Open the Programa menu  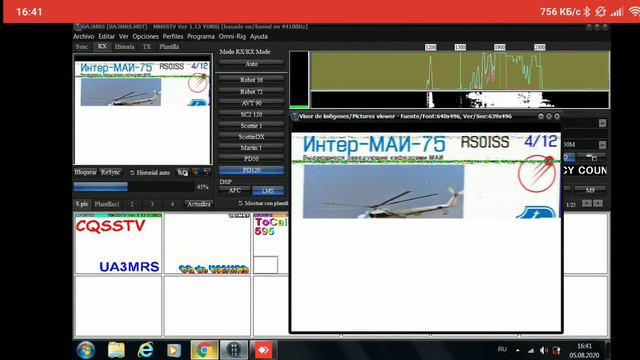(x=201, y=36)
